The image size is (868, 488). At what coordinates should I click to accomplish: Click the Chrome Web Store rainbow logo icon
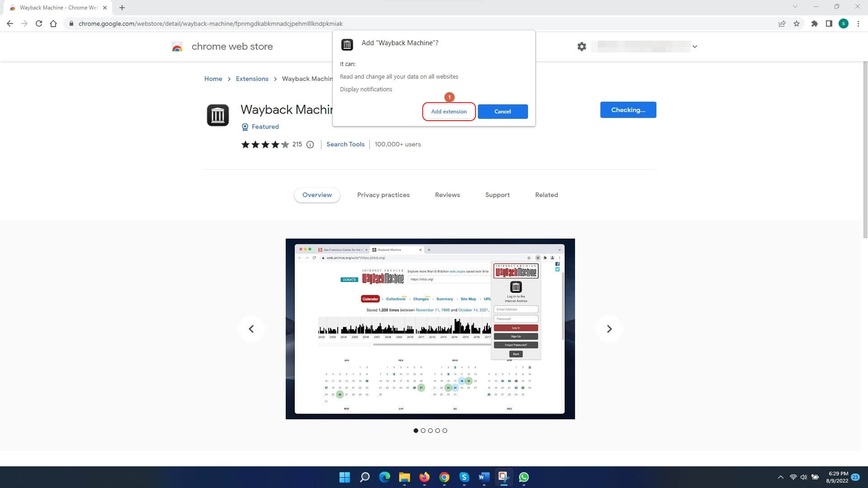[176, 47]
